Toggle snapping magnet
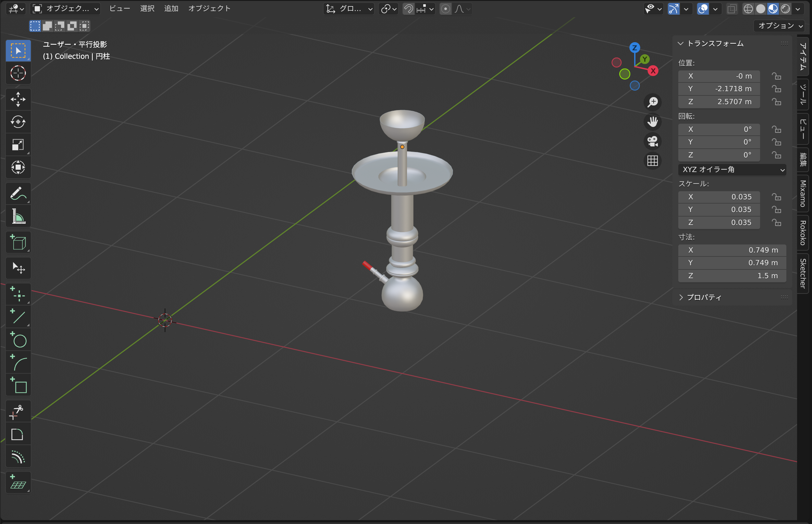 tap(408, 9)
